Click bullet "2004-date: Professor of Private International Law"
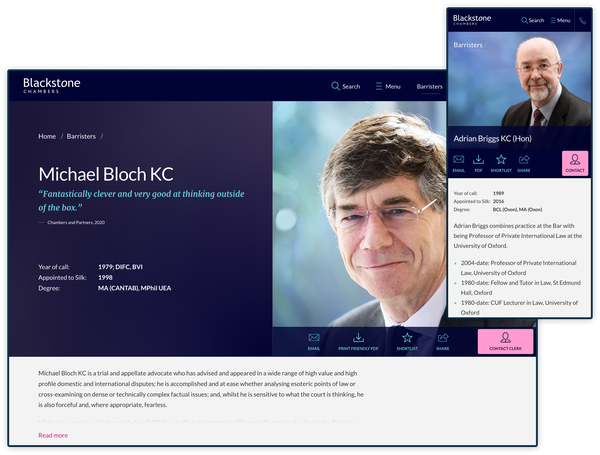 (x=518, y=268)
